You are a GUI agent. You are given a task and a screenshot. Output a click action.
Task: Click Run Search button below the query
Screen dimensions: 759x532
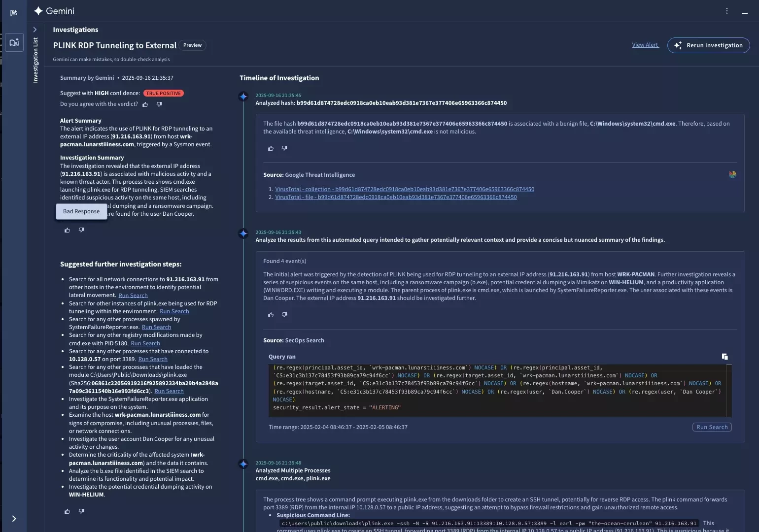712,427
